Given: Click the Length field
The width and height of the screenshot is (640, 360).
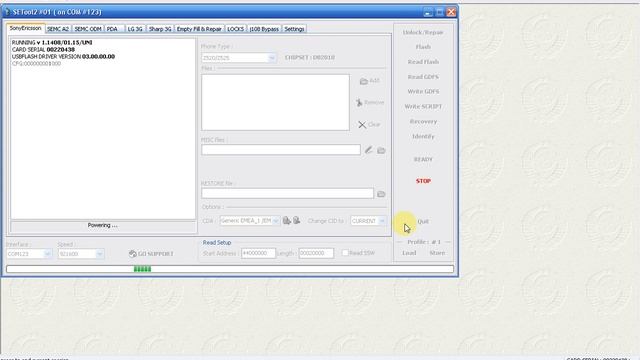Looking at the screenshot, I should (316, 253).
